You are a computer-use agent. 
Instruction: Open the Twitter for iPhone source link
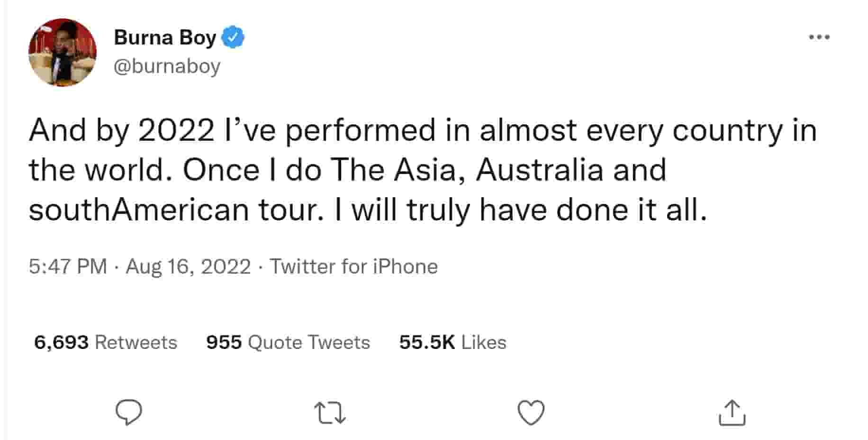pyautogui.click(x=354, y=266)
